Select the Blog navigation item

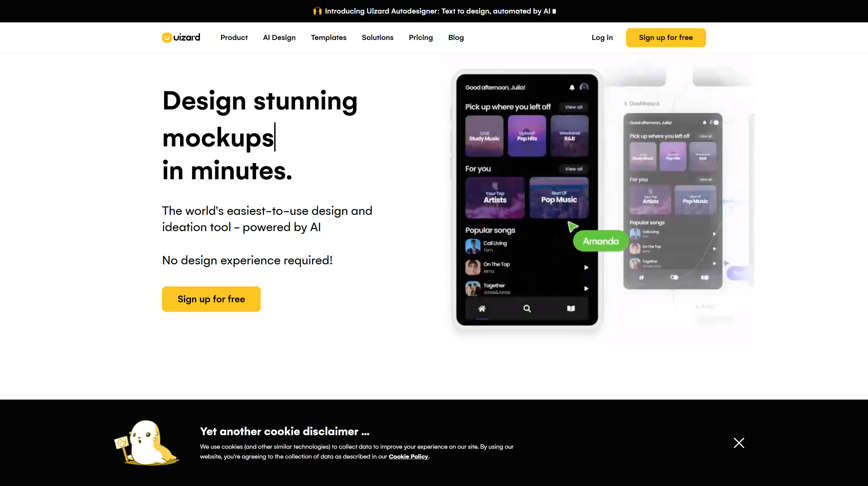tap(456, 38)
